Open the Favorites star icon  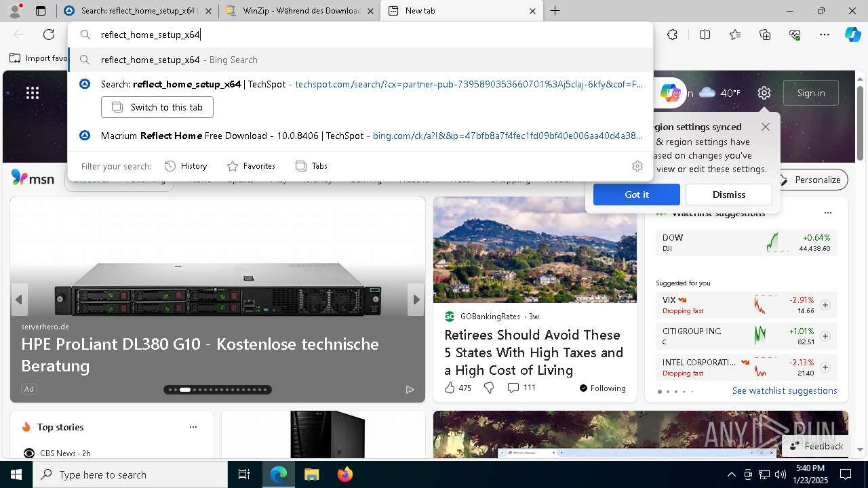click(x=735, y=35)
